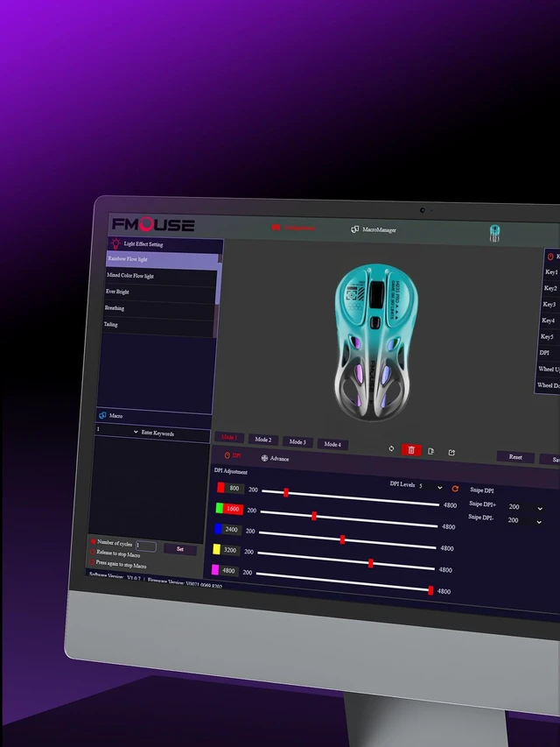Click the orange DPI reset icon
This screenshot has width=560, height=747.
[455, 489]
